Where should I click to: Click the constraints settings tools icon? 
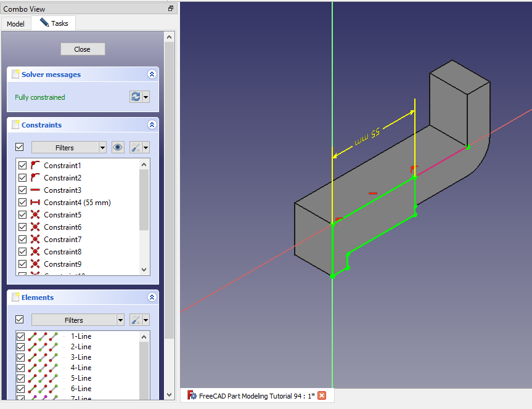coord(136,147)
